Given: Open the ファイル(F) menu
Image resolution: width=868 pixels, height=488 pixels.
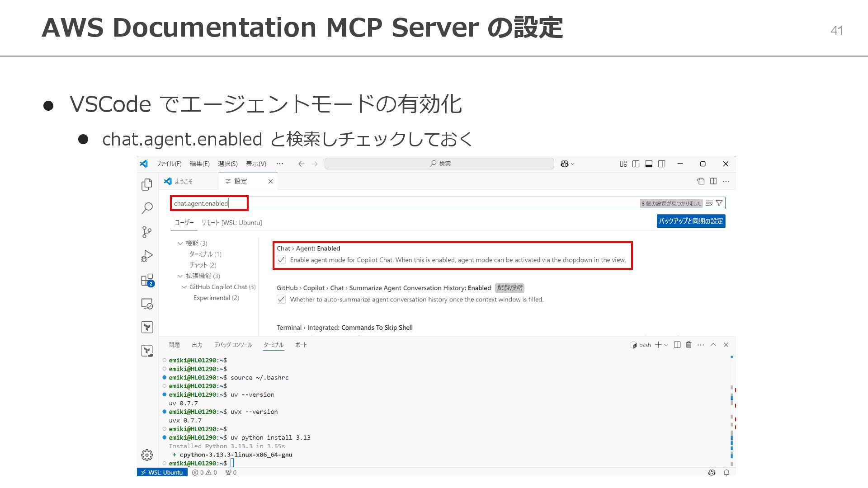Looking at the screenshot, I should click(169, 164).
